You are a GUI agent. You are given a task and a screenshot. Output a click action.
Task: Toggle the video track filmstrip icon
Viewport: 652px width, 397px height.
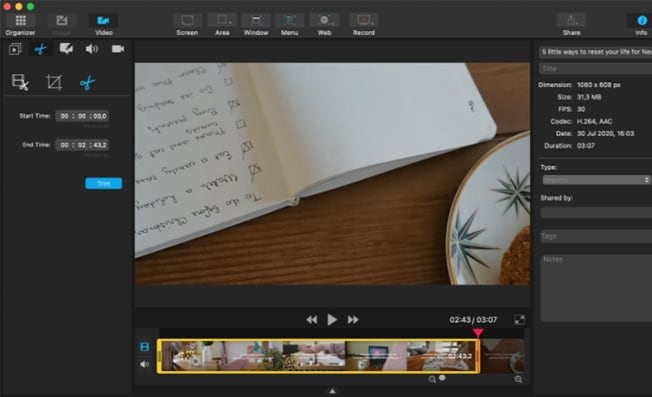click(x=144, y=347)
